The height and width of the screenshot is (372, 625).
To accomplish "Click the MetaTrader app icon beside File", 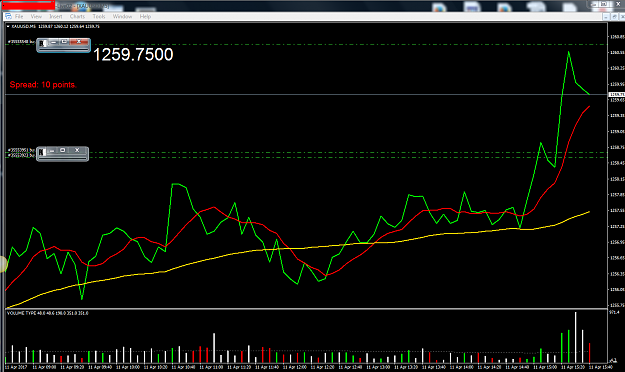I will coord(8,16).
